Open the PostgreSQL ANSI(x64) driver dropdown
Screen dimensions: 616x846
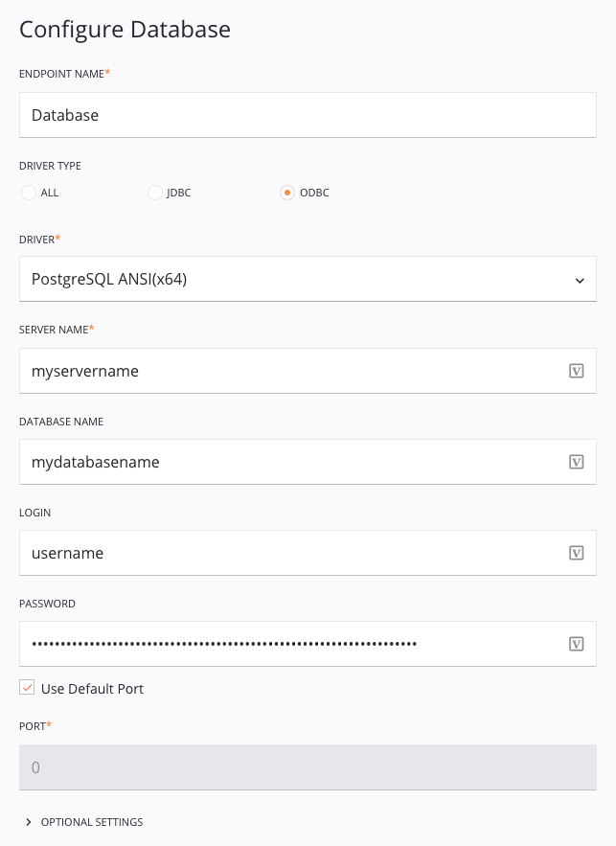pyautogui.click(x=308, y=281)
